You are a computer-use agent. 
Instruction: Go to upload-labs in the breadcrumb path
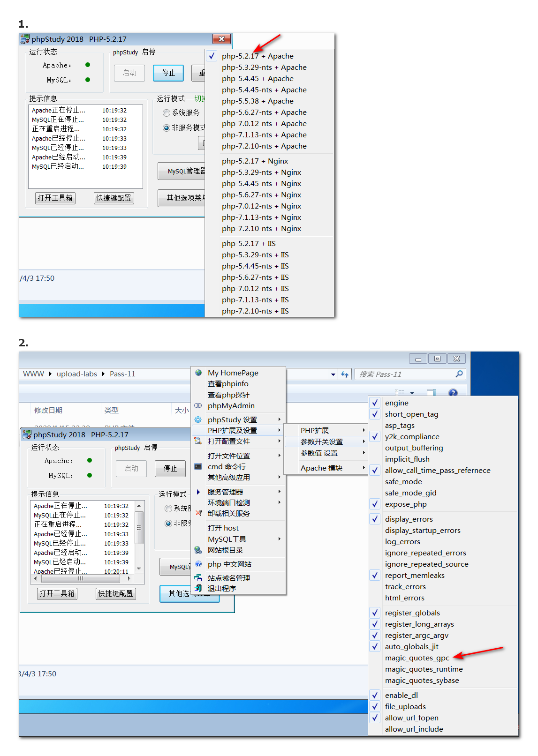[x=77, y=374]
